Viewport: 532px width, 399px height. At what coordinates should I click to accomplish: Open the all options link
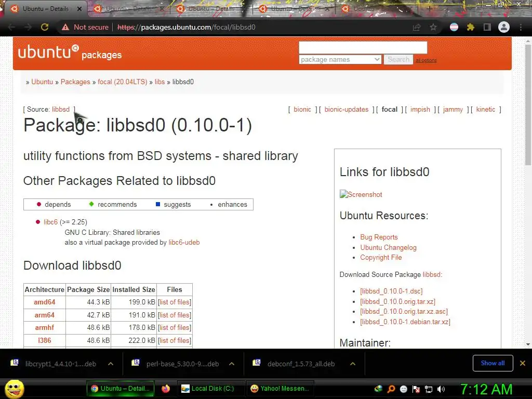pos(426,60)
